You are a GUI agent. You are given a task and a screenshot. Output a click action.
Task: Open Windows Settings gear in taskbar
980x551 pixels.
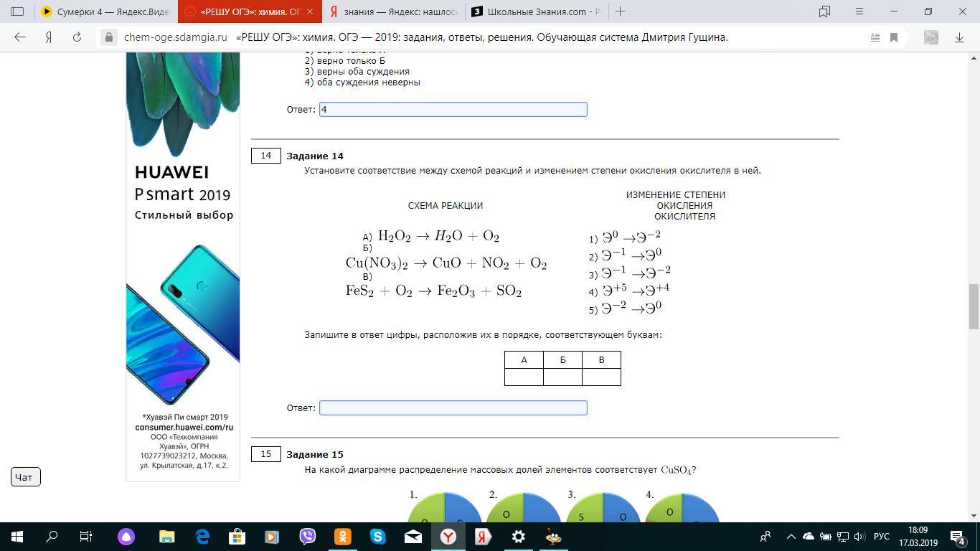pyautogui.click(x=519, y=536)
